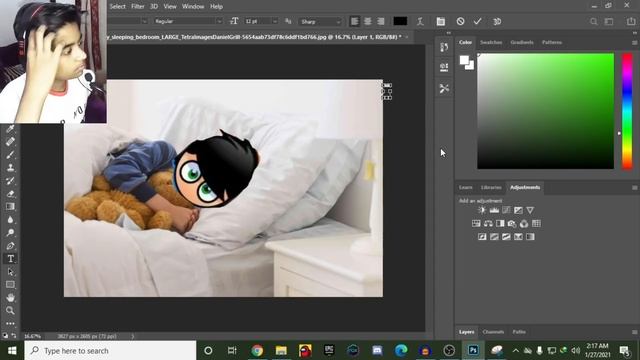This screenshot has width=640, height=360.
Task: Select the History Brush tool
Action: pyautogui.click(x=10, y=181)
